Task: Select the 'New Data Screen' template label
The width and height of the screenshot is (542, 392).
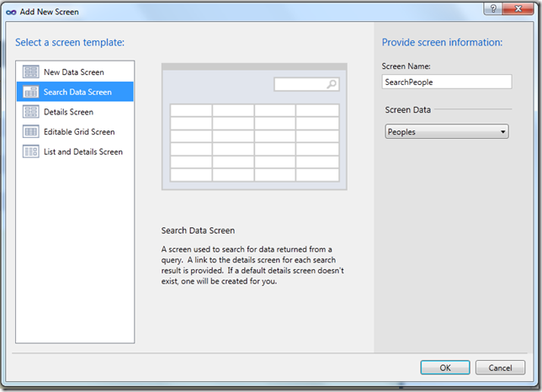Action: (74, 72)
